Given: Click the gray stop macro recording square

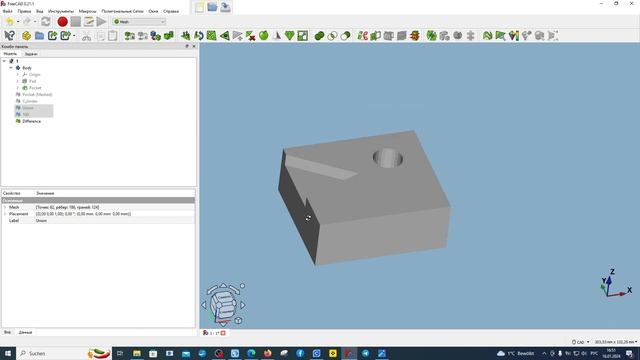Looking at the screenshot, I should tap(76, 22).
